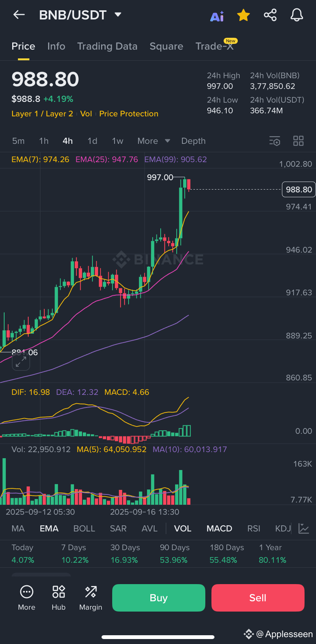Expand the BNB/USDT pair selector
Screen dimensions: 316x644
tap(80, 15)
